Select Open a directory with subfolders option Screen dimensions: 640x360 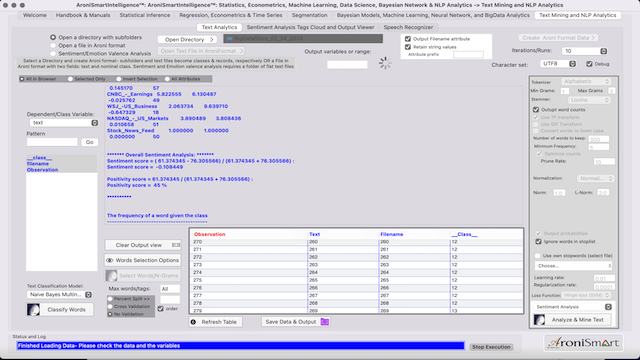53,37
